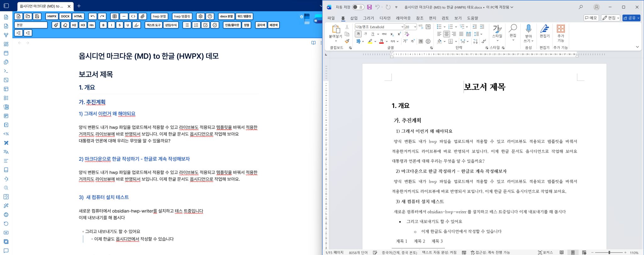This screenshot has height=255, width=644.
Task: Click the undo arrow in Obsidian toolbar
Action: 92,16
